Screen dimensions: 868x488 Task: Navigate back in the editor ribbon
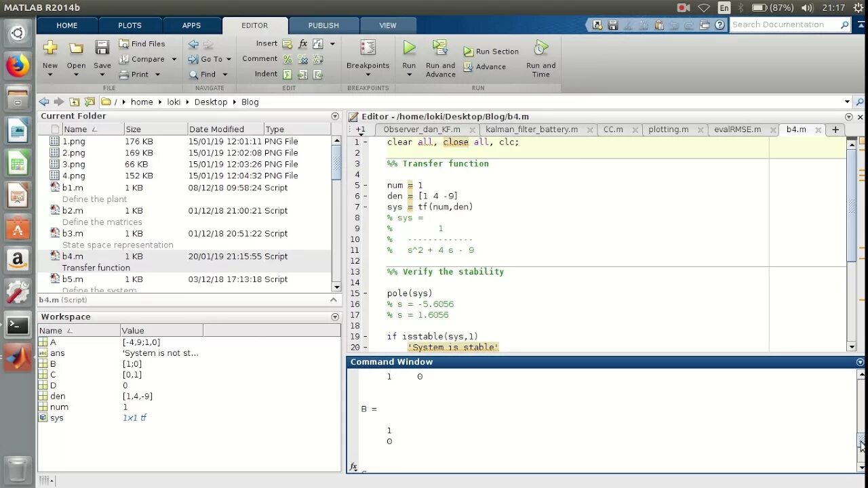point(193,44)
